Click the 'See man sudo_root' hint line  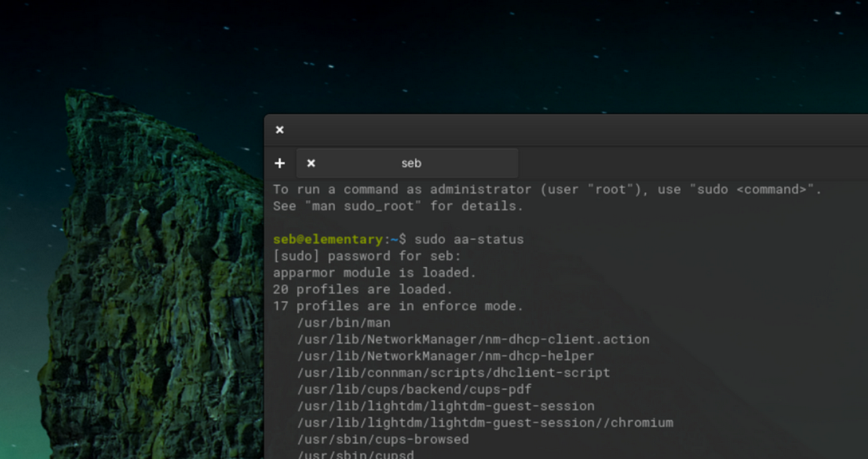coord(398,206)
